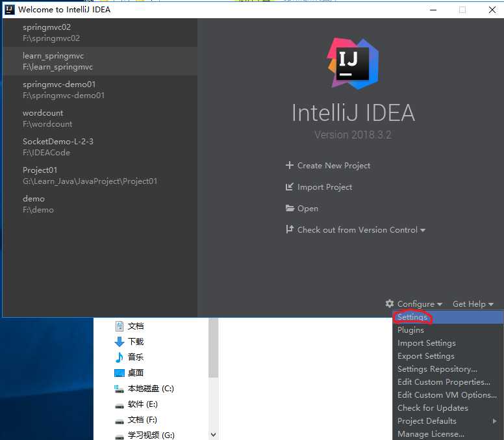Image resolution: width=504 pixels, height=440 pixels.
Task: Click the 本地磁盘 (C:) drive icon
Action: pos(120,389)
